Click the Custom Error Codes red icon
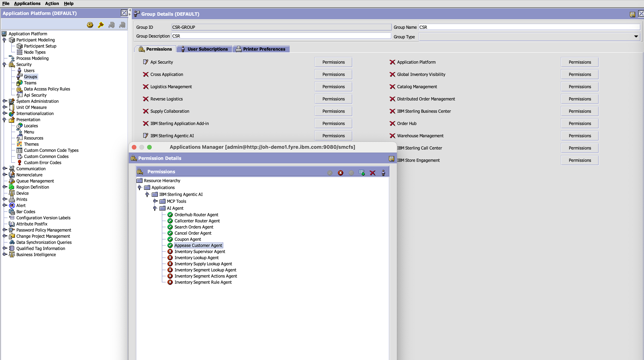The height and width of the screenshot is (360, 644). click(19, 163)
